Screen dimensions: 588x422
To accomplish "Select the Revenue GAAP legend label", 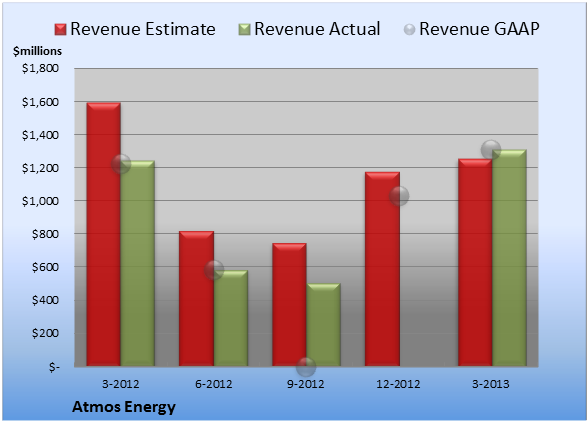I will pos(479,29).
